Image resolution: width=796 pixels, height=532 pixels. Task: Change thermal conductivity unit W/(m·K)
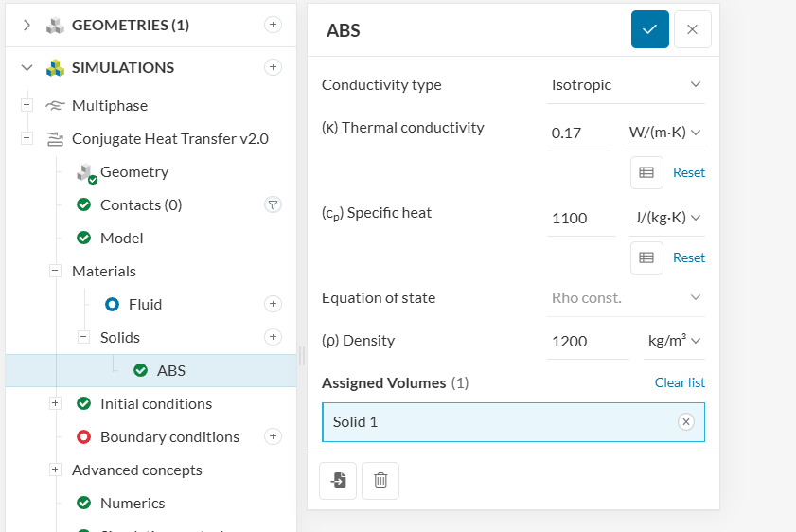(x=664, y=133)
